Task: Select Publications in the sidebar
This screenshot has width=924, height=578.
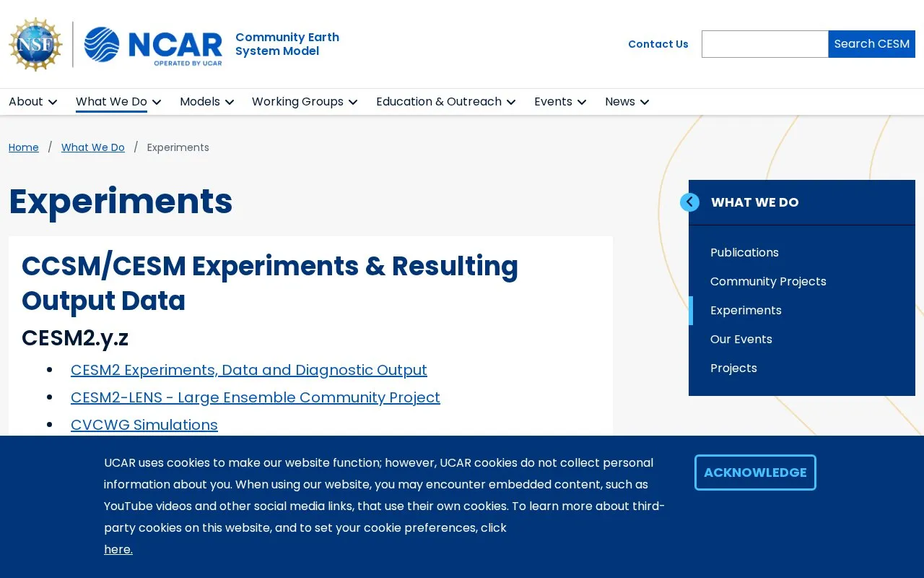Action: click(744, 253)
